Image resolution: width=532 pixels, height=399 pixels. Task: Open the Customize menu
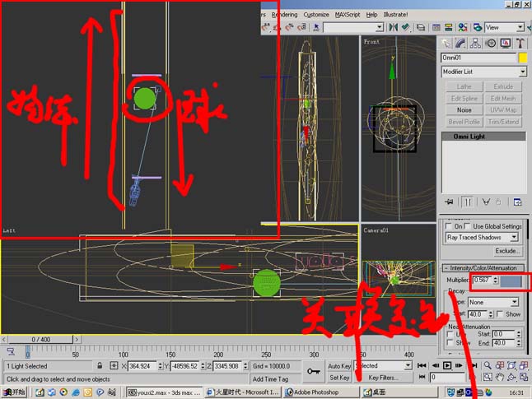pos(316,15)
